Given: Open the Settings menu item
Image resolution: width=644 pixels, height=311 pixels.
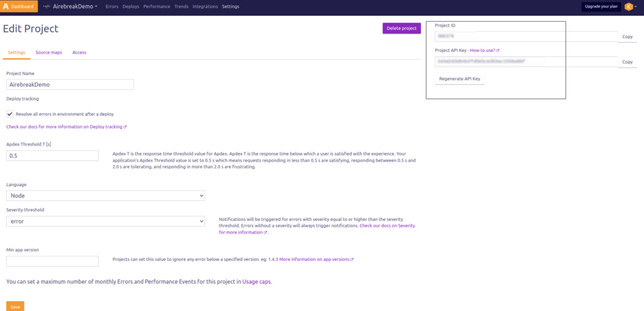Looking at the screenshot, I should 231,7.
